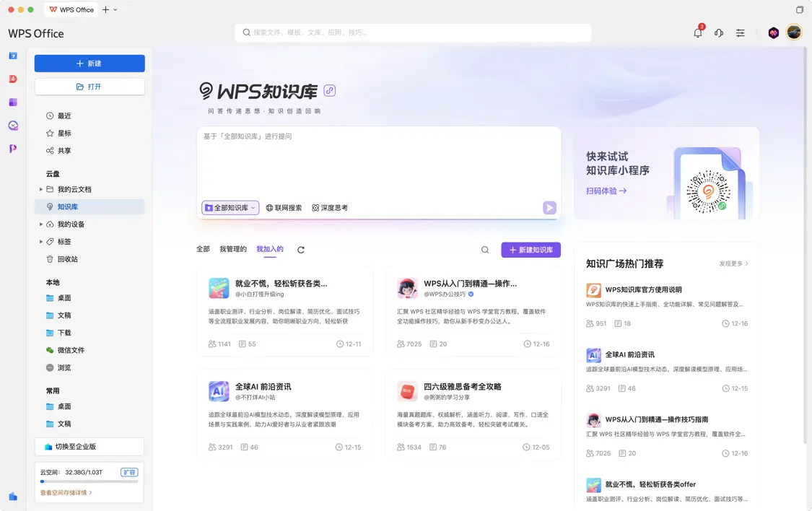The height and width of the screenshot is (511, 812).
Task: Click the blue 新建 button
Action: pyautogui.click(x=90, y=64)
